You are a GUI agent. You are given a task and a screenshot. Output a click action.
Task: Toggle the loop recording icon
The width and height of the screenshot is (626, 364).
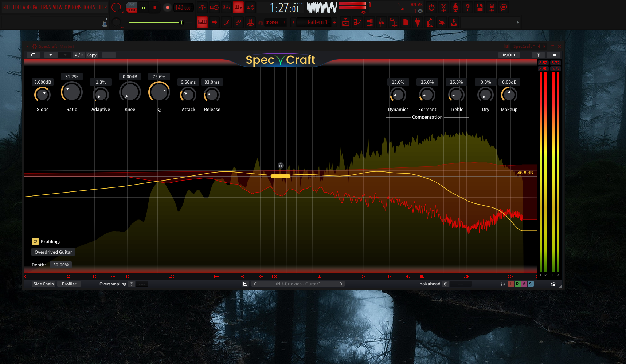tap(250, 7)
